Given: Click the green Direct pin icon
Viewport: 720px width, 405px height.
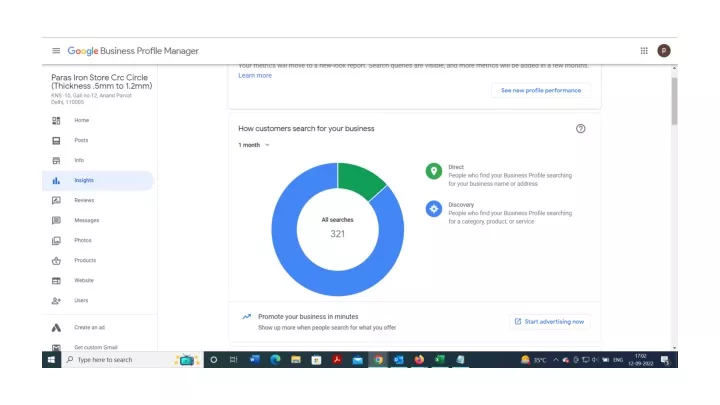Looking at the screenshot, I should point(433,171).
